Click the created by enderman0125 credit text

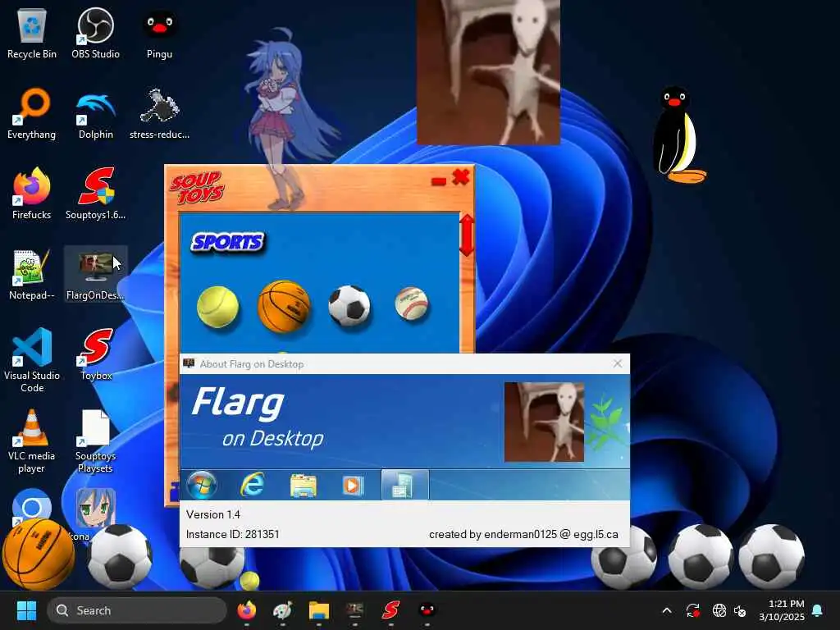click(x=523, y=534)
